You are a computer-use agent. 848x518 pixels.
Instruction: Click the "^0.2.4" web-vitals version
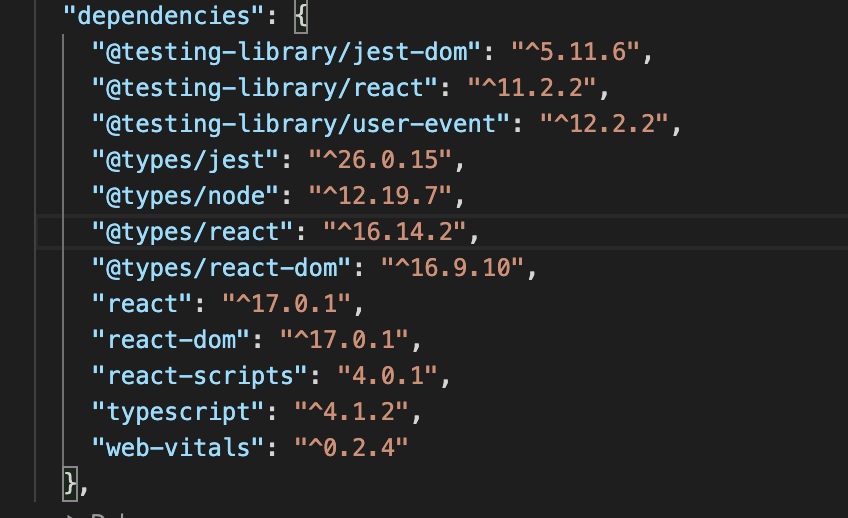353,448
